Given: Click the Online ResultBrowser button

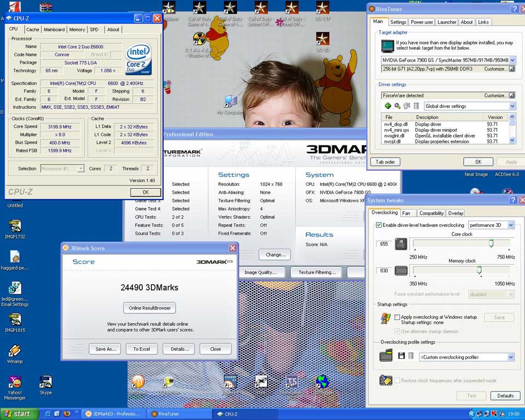Looking at the screenshot, I should click(150, 308).
